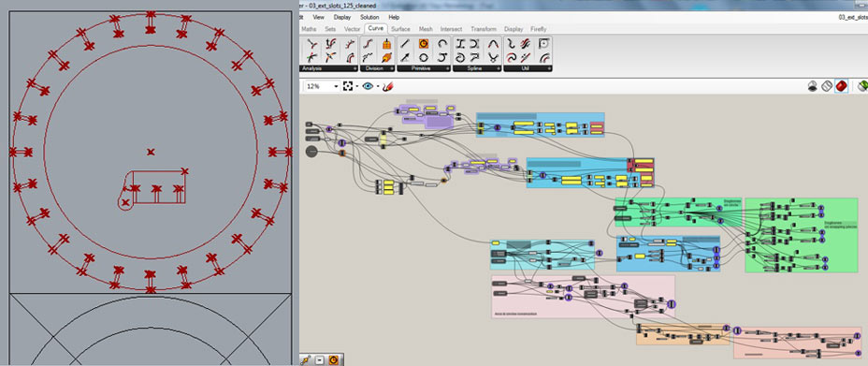Click the orange circle widget icon at canvas bottom-left

tap(333, 359)
